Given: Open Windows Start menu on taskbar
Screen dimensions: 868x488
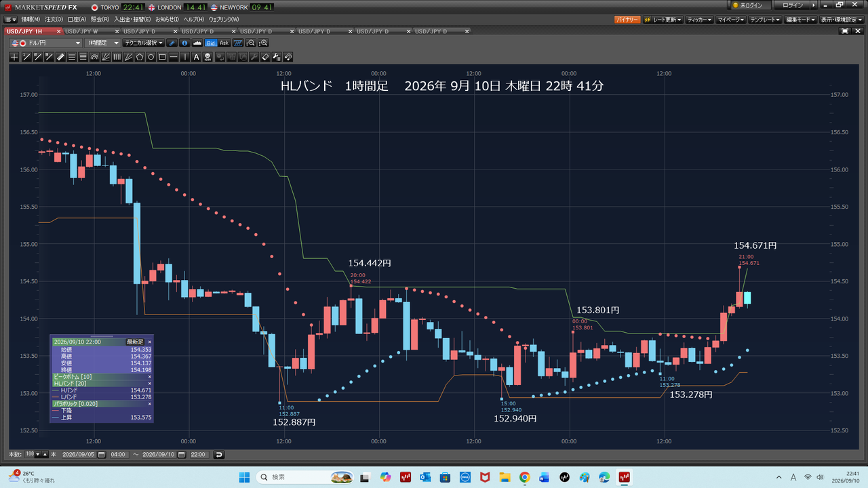Looking at the screenshot, I should tap(244, 477).
